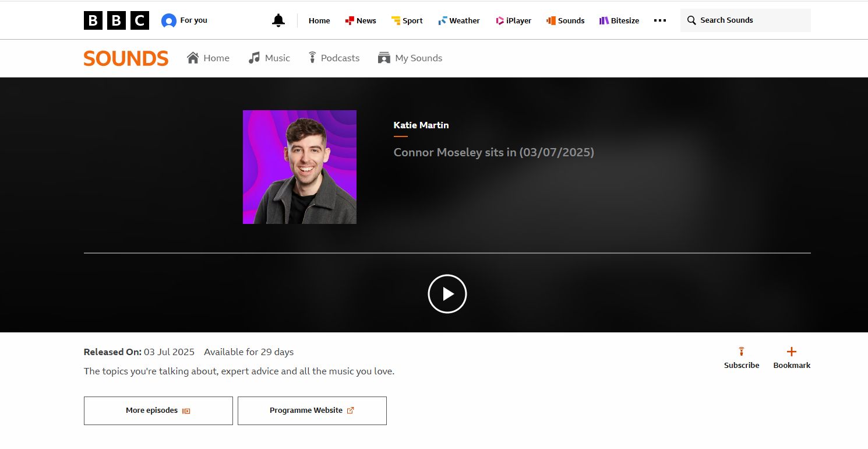868x449 pixels.
Task: Open the Programme Website link
Action: coord(312,411)
